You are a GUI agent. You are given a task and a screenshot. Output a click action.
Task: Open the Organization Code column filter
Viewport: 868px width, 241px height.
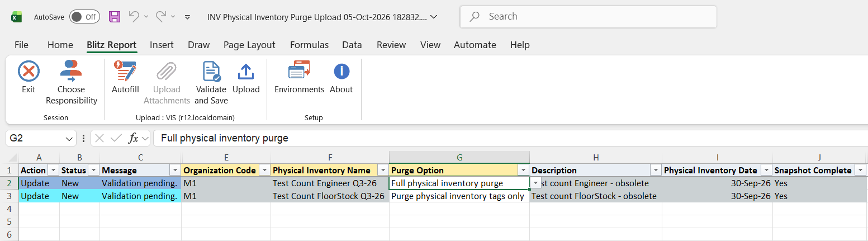coord(264,170)
